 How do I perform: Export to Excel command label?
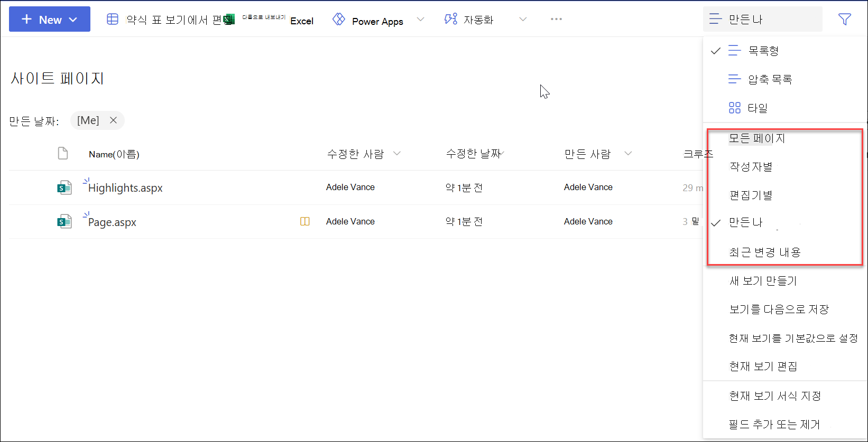click(x=278, y=20)
